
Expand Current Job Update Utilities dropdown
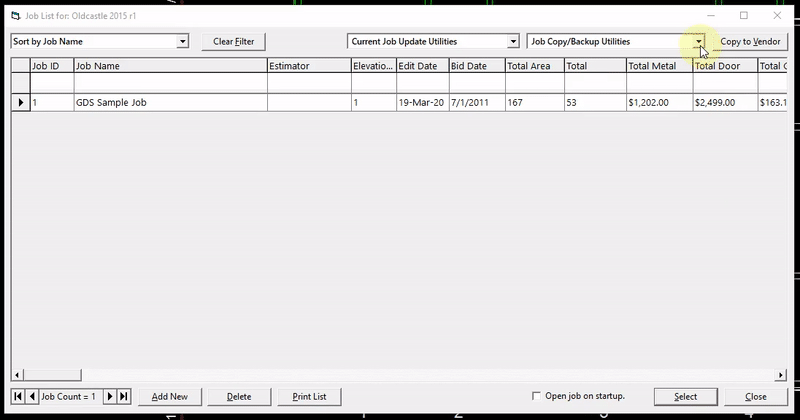[x=513, y=41]
